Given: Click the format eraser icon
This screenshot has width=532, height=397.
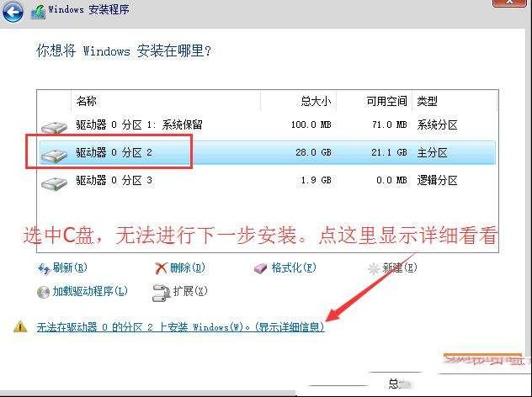Looking at the screenshot, I should pyautogui.click(x=261, y=269).
